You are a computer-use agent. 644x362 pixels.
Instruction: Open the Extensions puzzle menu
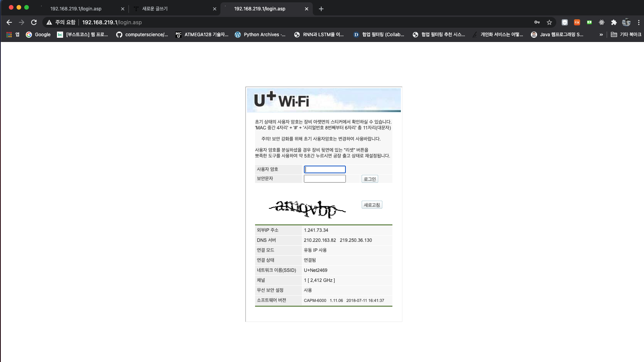click(x=614, y=22)
